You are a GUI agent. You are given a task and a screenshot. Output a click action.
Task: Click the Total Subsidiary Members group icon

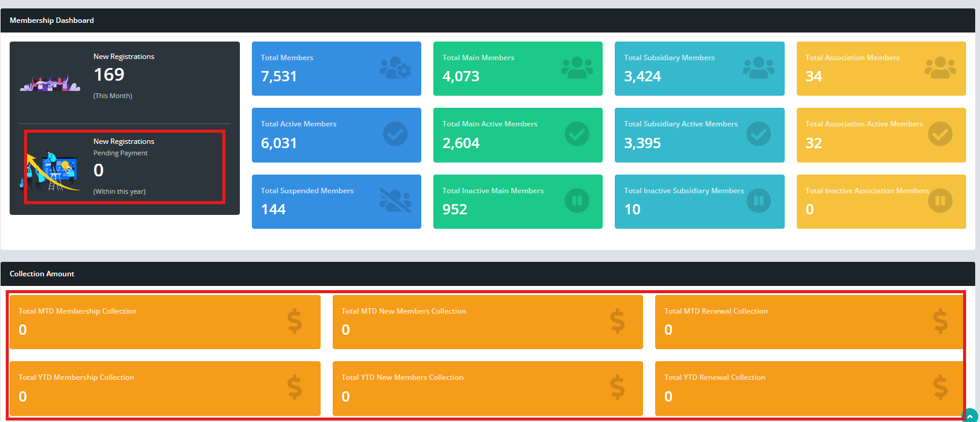[758, 68]
